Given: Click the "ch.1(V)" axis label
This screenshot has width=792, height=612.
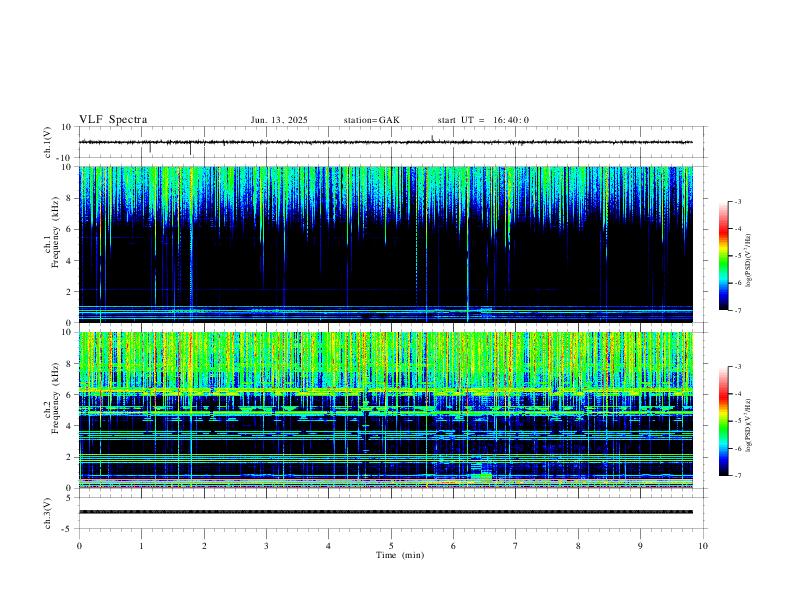Looking at the screenshot, I should pos(47,142).
